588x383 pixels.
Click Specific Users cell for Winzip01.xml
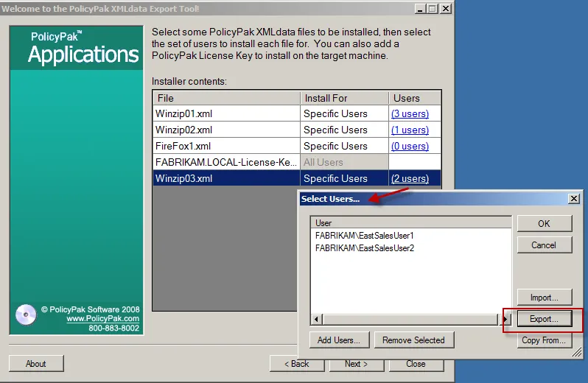pyautogui.click(x=344, y=113)
